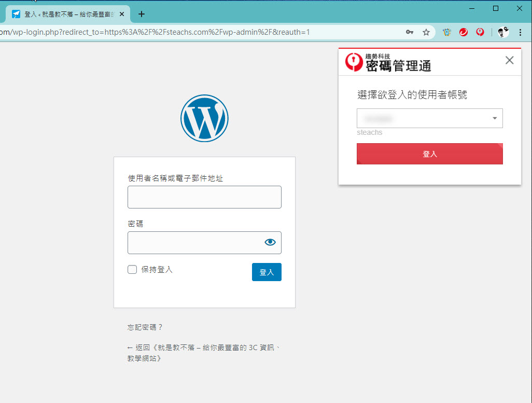
Task: Focus the 密碼 password input field
Action: point(204,242)
